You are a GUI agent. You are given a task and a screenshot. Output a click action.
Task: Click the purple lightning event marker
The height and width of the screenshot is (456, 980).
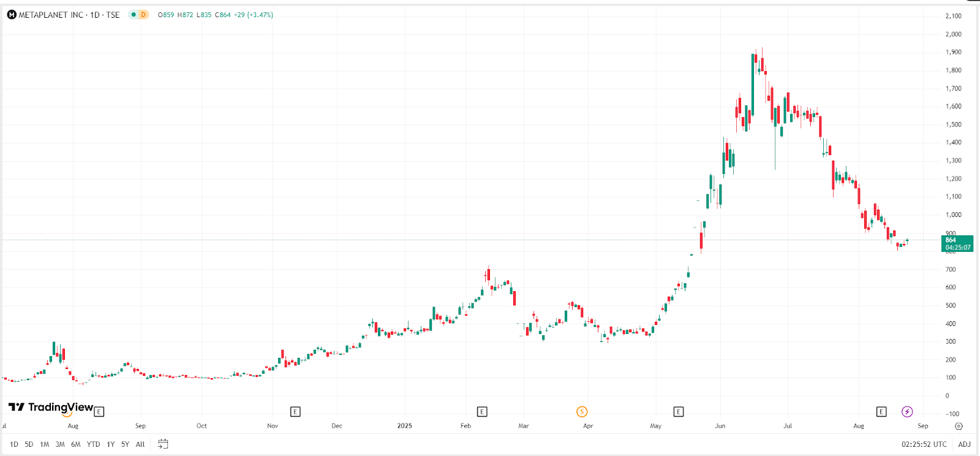coord(907,412)
